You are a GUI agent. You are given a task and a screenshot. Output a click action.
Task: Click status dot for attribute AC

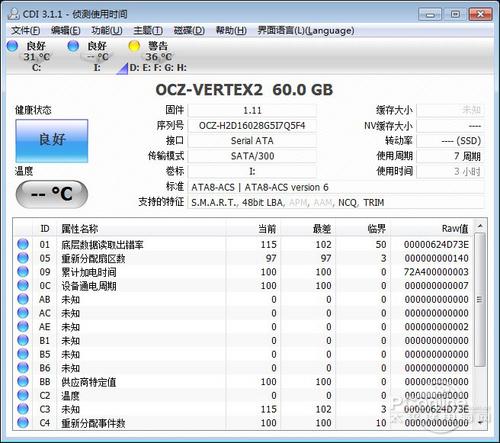[x=23, y=313]
